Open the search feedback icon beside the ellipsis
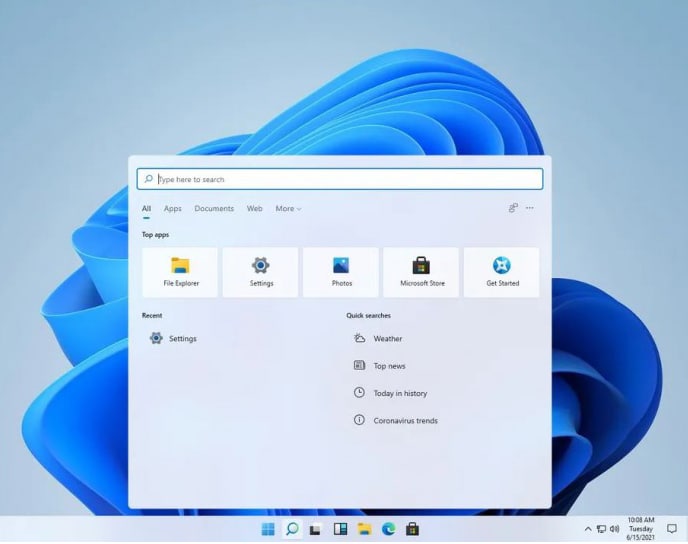Image resolution: width=688 pixels, height=544 pixels. [x=513, y=208]
